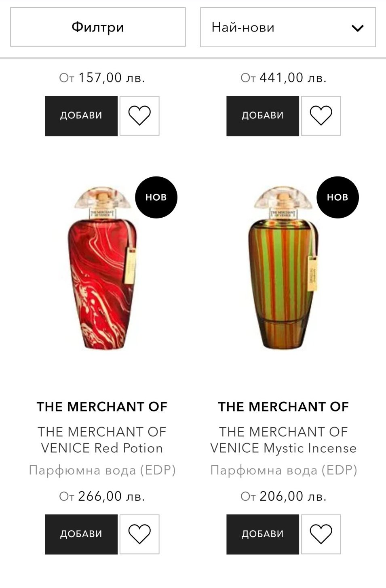
Task: Toggle the wishlist heart for Mystic Incense
Action: pyautogui.click(x=321, y=534)
